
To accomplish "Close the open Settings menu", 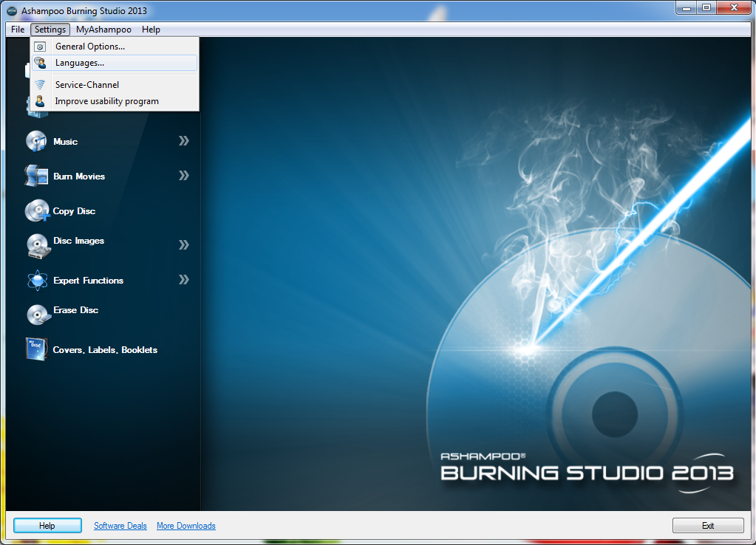I will tap(50, 30).
